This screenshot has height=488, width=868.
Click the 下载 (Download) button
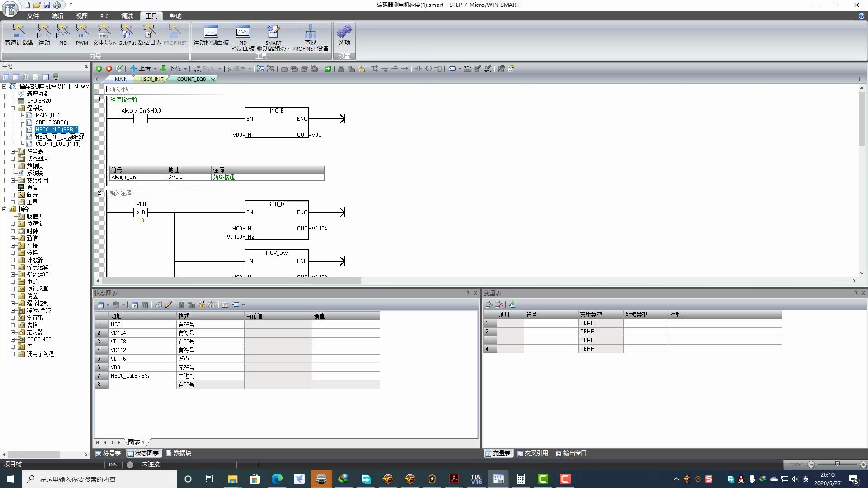click(x=171, y=69)
